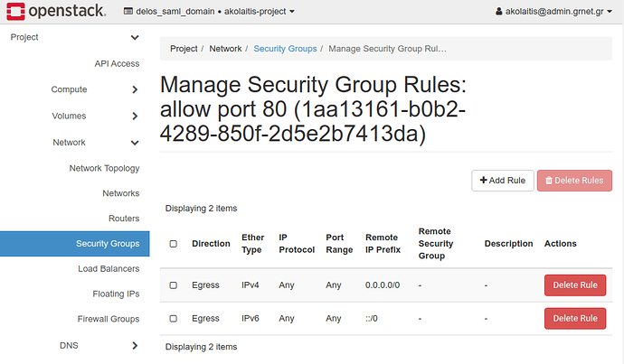624x364 pixels.
Task: Click the Security Groups breadcrumb link
Action: click(x=286, y=48)
